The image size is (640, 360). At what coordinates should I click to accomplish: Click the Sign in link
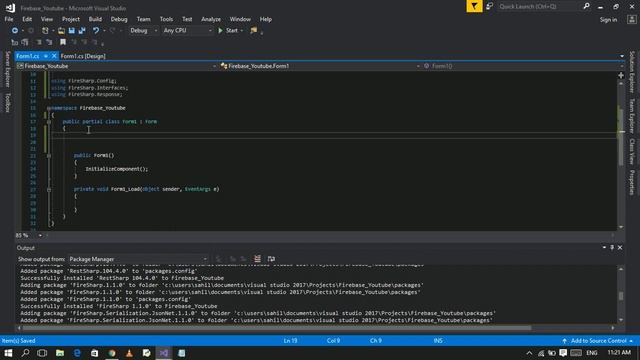(608, 20)
